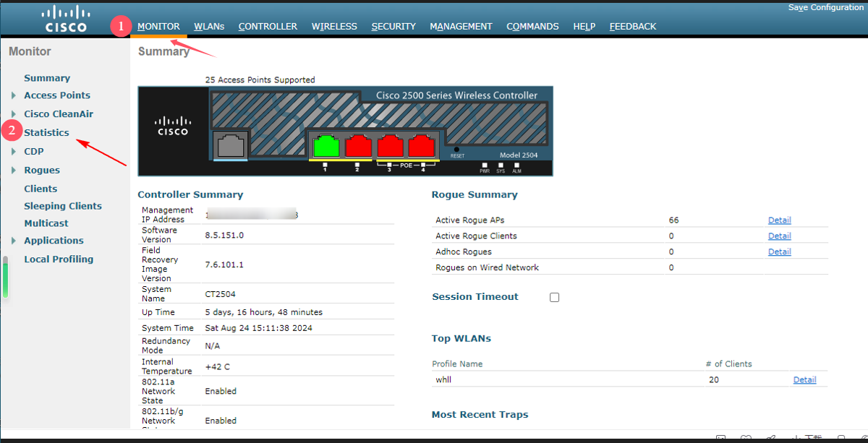Viewport: 868px width, 443px height.
Task: Open Detail for Active Rogue Clients
Action: (x=779, y=236)
